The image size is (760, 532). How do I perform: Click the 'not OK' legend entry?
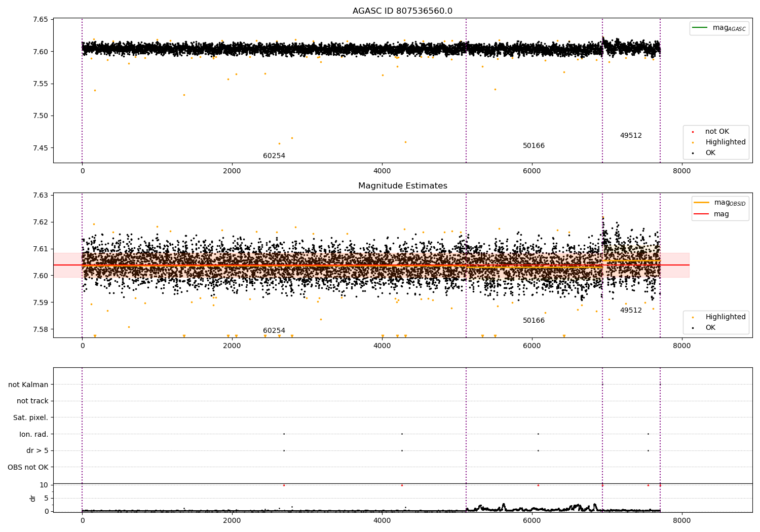pos(717,132)
